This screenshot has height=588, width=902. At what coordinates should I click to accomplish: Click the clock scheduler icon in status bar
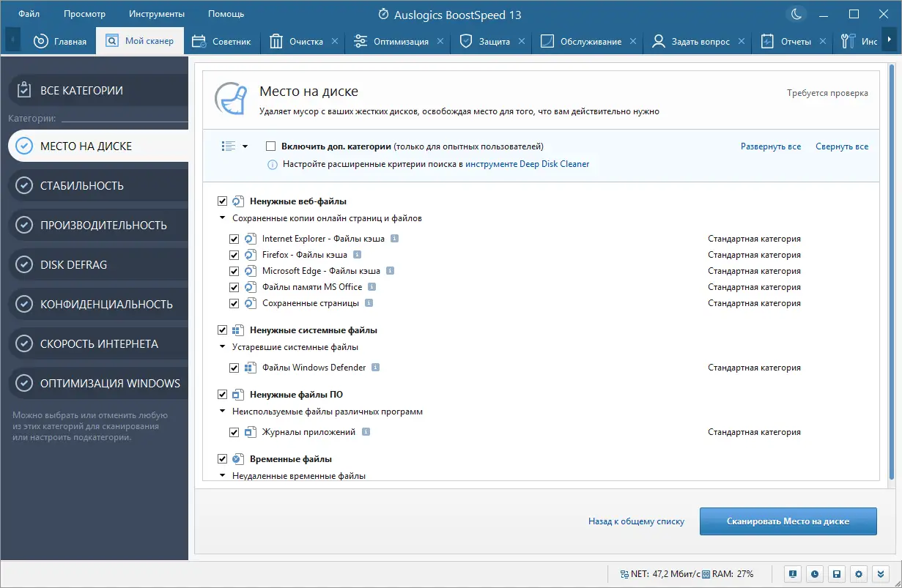point(815,573)
